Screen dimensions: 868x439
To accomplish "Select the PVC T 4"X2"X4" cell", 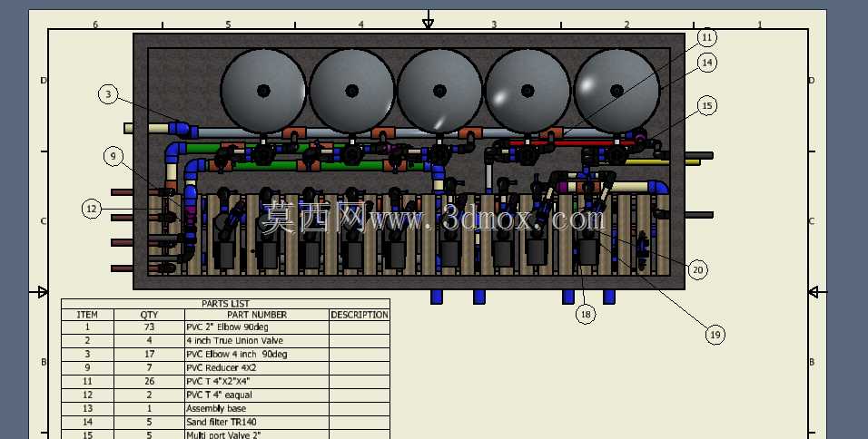I will click(x=257, y=382).
